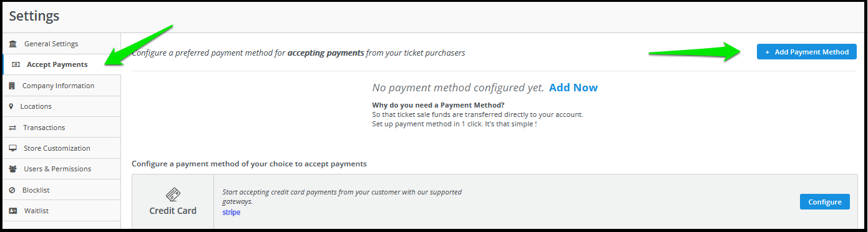Click the Accept Payments money icon
This screenshot has width=868, height=232.
[16, 64]
